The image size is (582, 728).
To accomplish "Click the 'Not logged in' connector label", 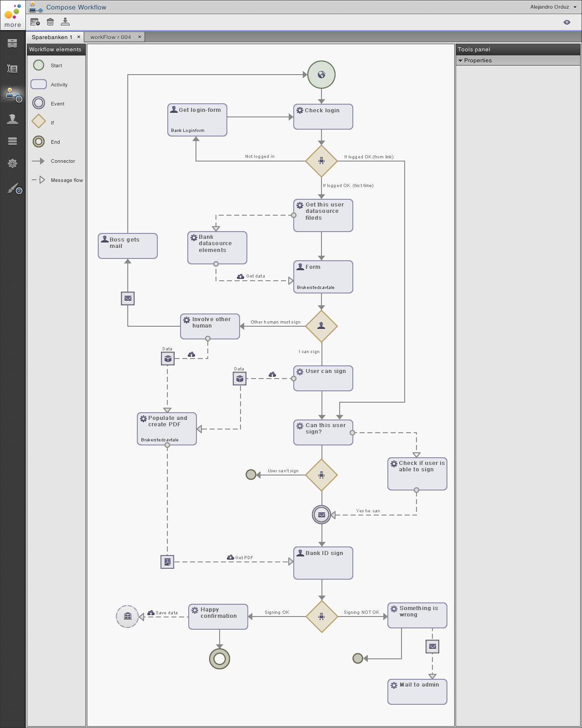I will tap(260, 157).
